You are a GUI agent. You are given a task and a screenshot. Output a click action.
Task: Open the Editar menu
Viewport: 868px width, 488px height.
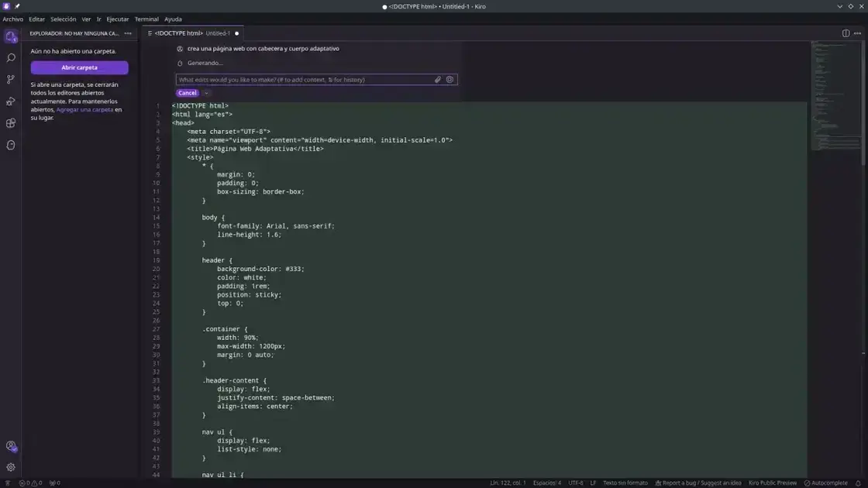tap(36, 19)
